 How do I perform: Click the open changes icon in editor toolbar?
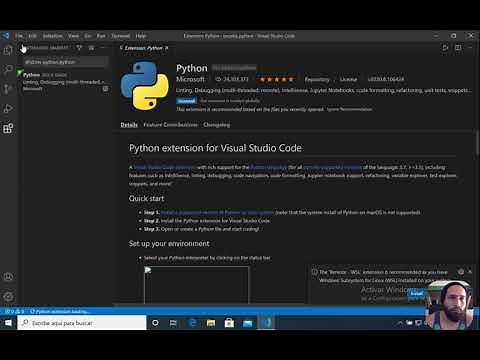click(445, 48)
